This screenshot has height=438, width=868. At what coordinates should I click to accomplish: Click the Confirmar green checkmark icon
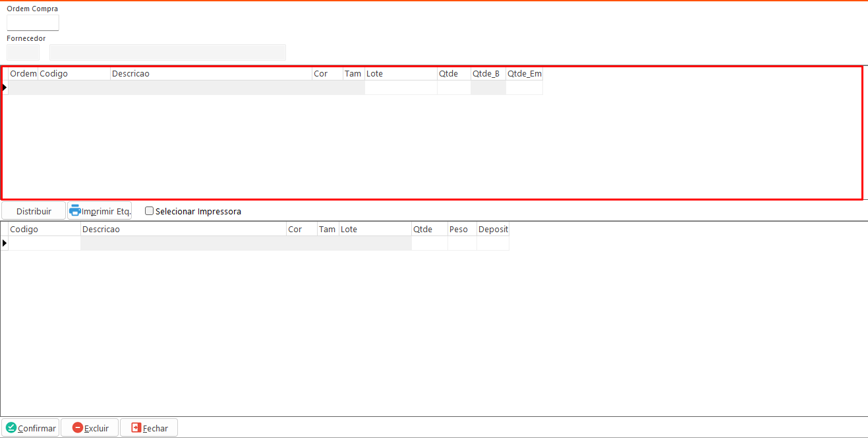pos(11,427)
